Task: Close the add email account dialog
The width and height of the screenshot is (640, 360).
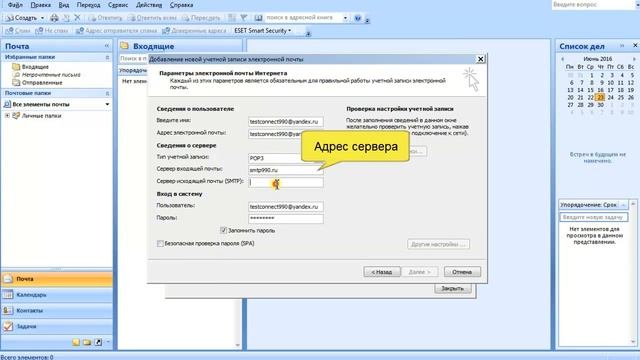Action: (480, 59)
